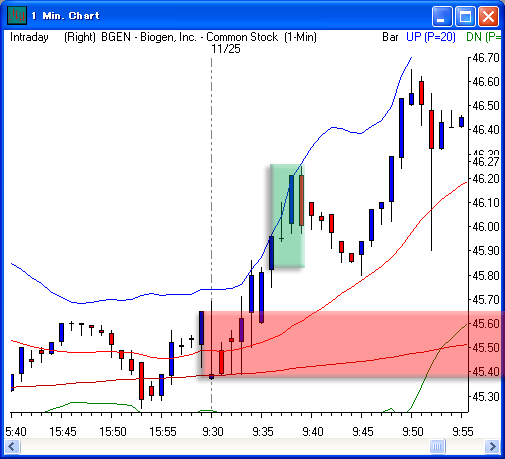Click the 15:50 time axis label
The image size is (505, 459).
pos(113,432)
